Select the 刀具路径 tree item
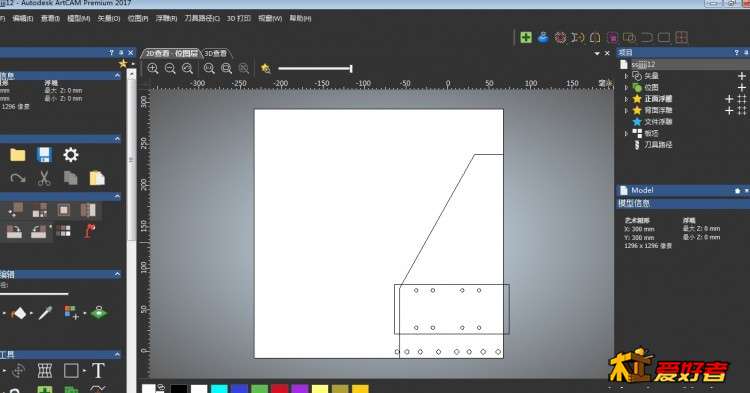The image size is (750, 393). point(658,144)
